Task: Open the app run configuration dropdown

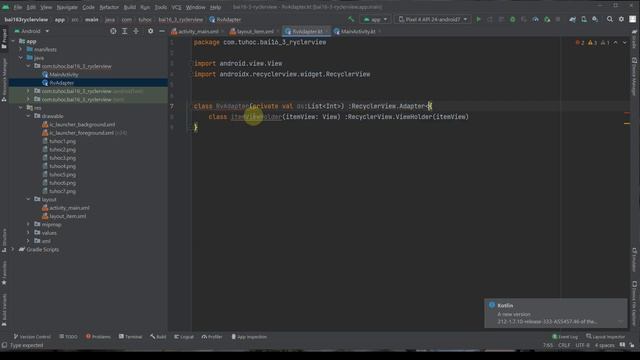Action: pos(375,19)
